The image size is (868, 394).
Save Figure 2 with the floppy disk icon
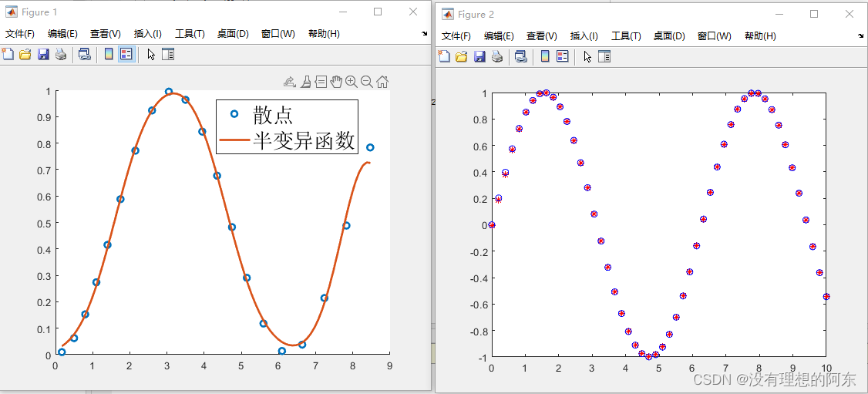tap(479, 56)
